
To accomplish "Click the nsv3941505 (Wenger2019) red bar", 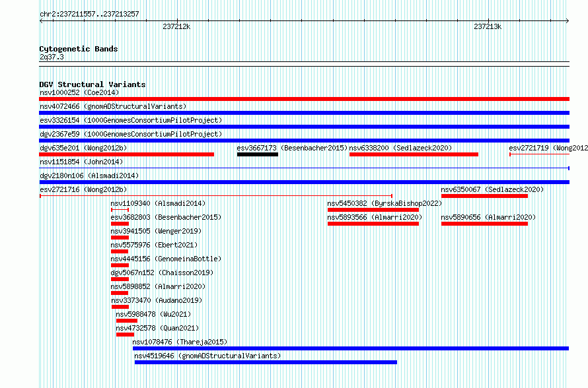I will [120, 238].
